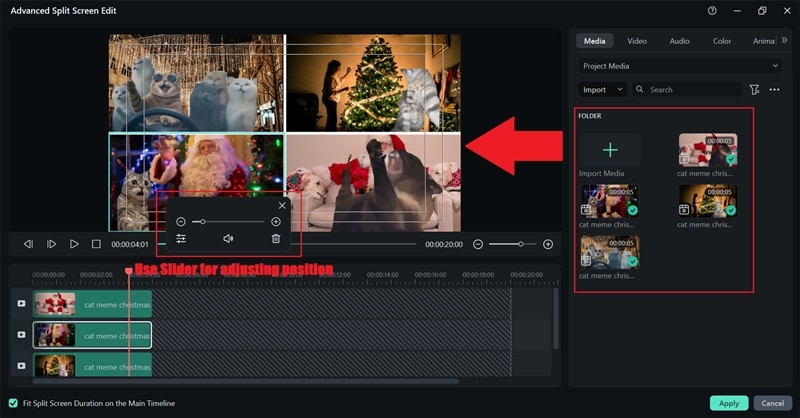Open the media filter icon
This screenshot has width=800, height=418.
click(754, 89)
